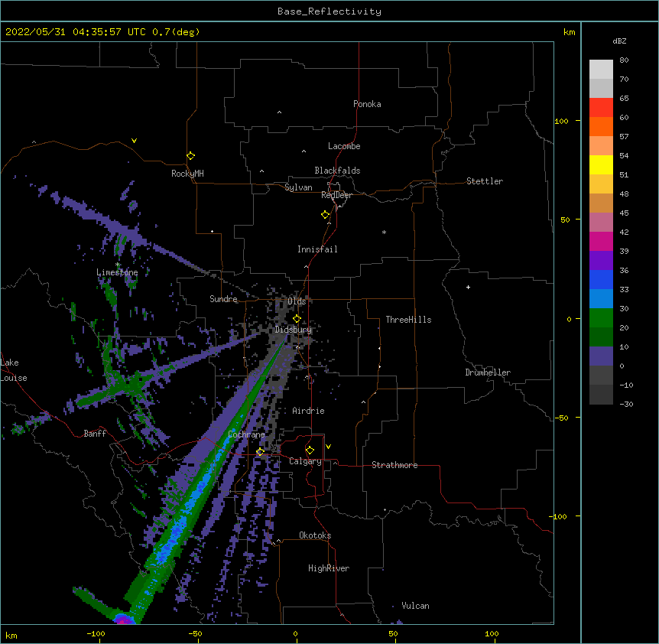Click the Innisfail label
This screenshot has width=659, height=644.
pyautogui.click(x=317, y=249)
